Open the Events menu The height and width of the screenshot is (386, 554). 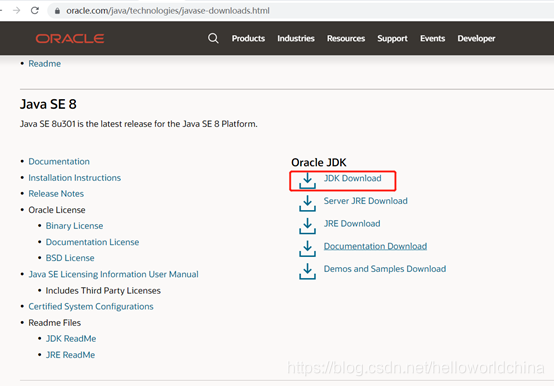click(x=432, y=38)
